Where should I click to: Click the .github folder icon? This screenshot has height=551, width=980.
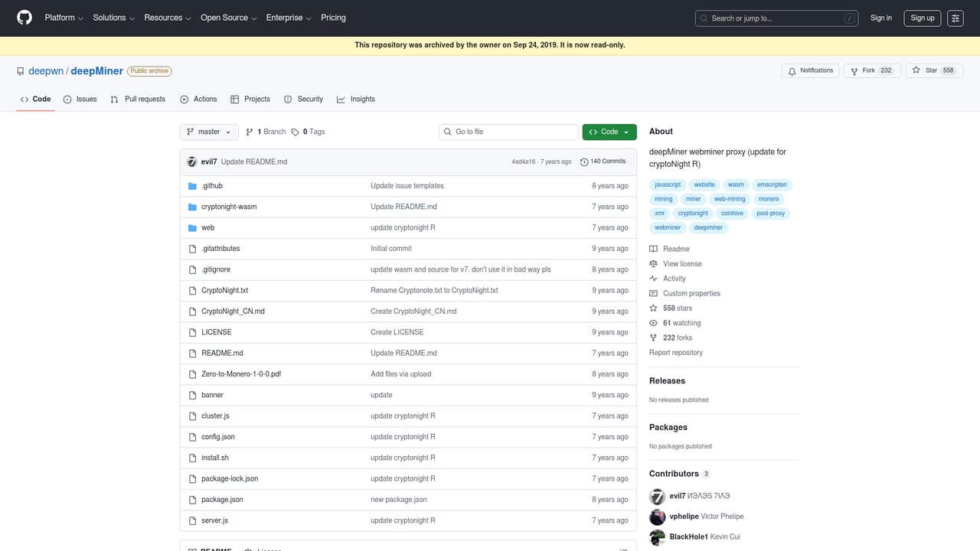tap(193, 185)
